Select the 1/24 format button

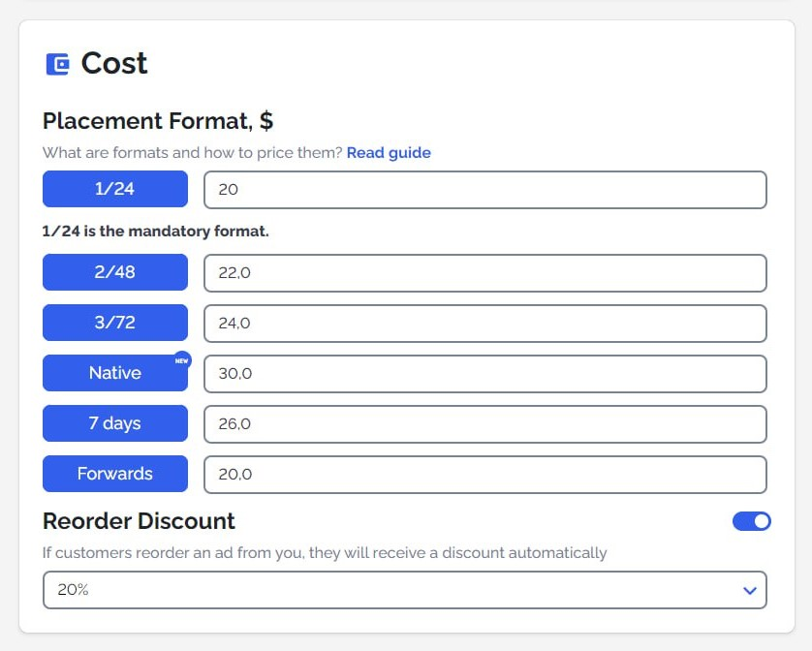[115, 189]
